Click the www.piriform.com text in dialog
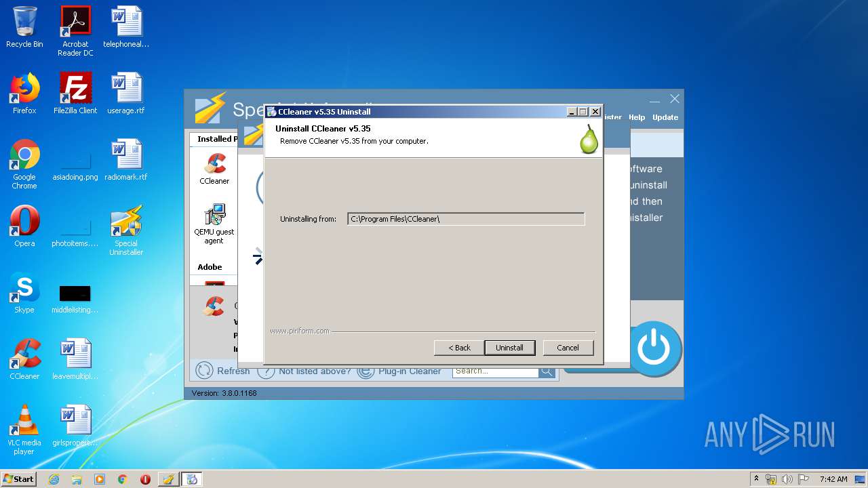 point(300,331)
